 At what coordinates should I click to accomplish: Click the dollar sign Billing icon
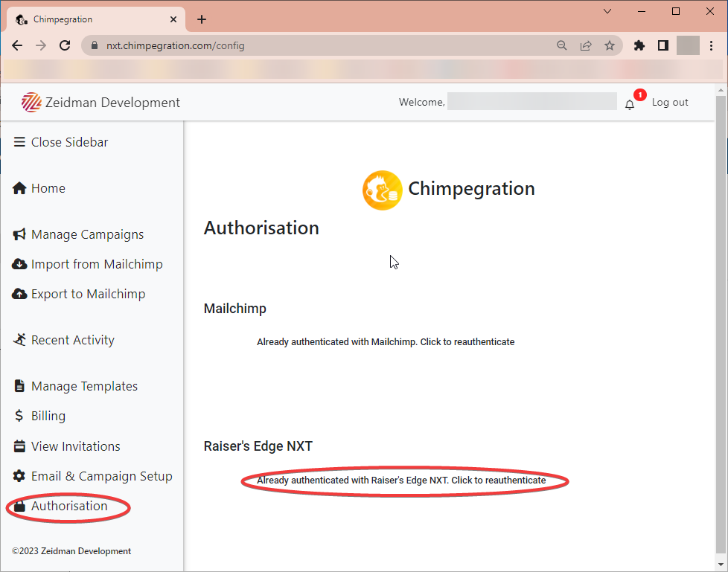tap(19, 416)
